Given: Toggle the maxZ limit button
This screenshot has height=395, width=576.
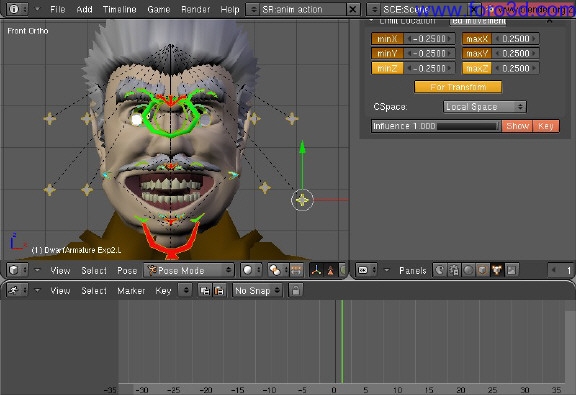Looking at the screenshot, I should point(477,68).
